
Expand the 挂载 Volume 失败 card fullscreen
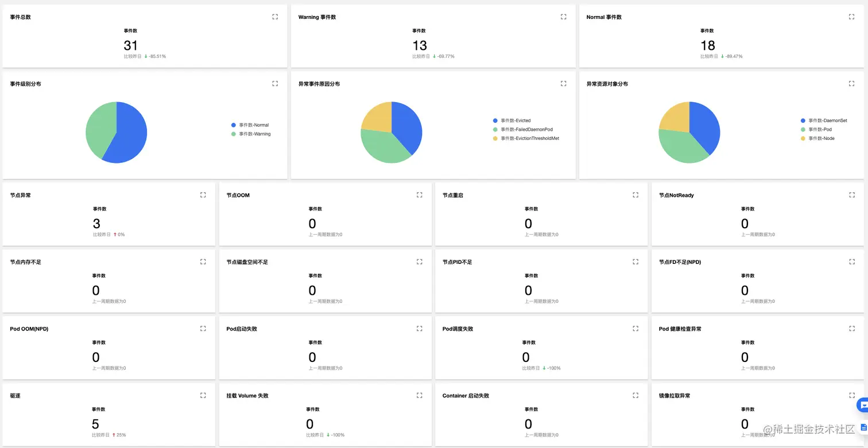(419, 396)
